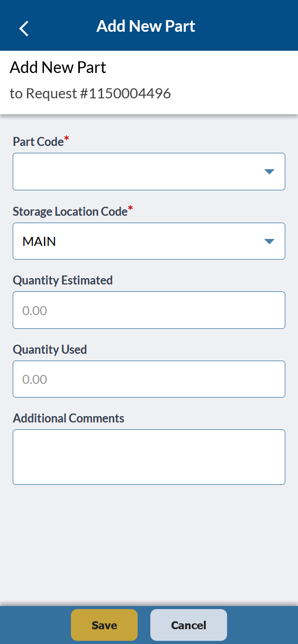Viewport: 298px width, 644px height.
Task: Select the MAIN storage location field
Action: pyautogui.click(x=149, y=241)
